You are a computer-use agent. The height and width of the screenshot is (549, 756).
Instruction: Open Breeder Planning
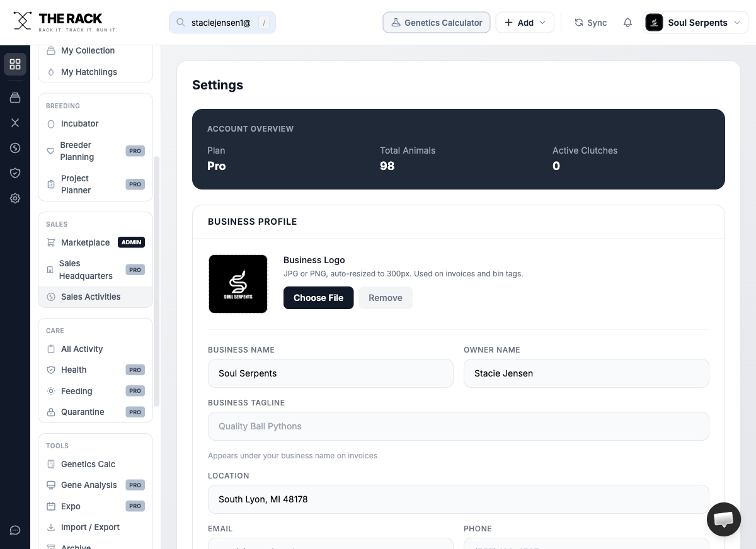[96, 151]
